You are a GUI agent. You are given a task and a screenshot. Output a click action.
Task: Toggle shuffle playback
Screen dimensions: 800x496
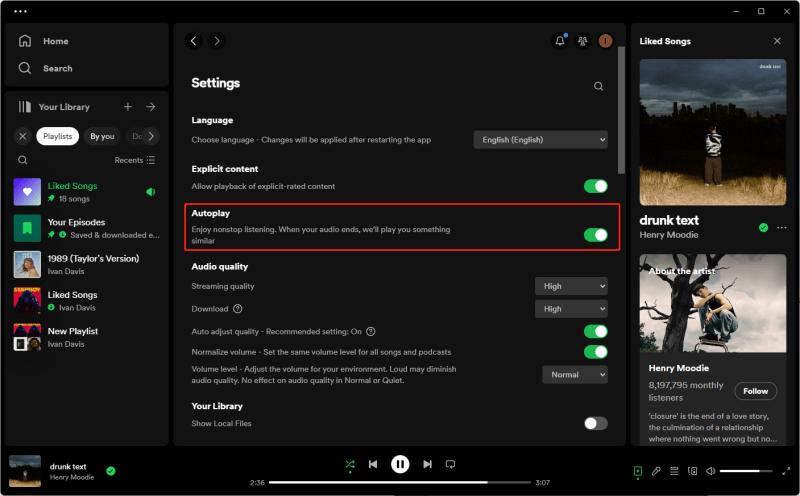point(350,464)
